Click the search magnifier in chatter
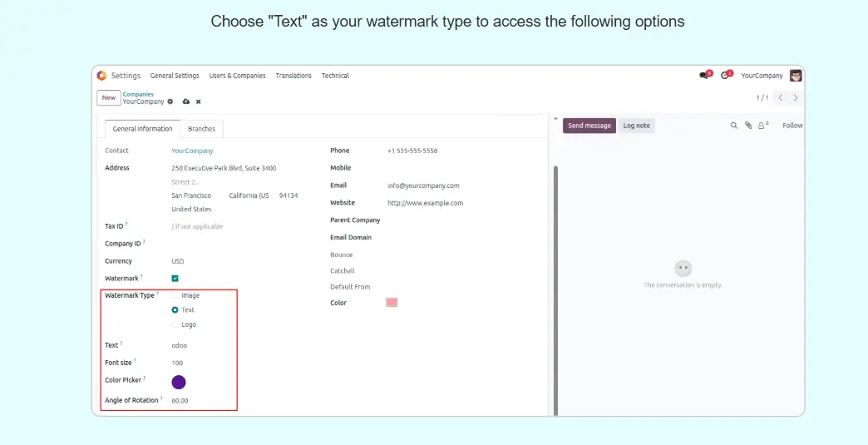The image size is (868, 445). 734,126
